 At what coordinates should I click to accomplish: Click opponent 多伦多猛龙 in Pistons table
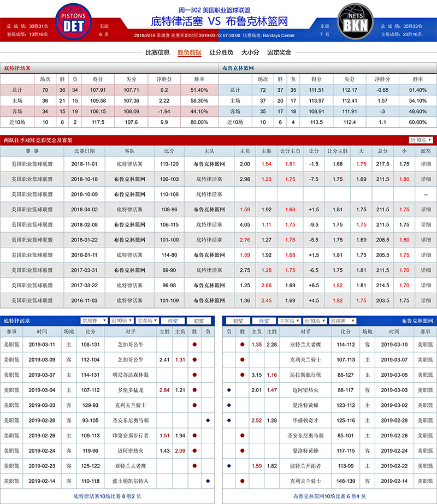point(130,390)
